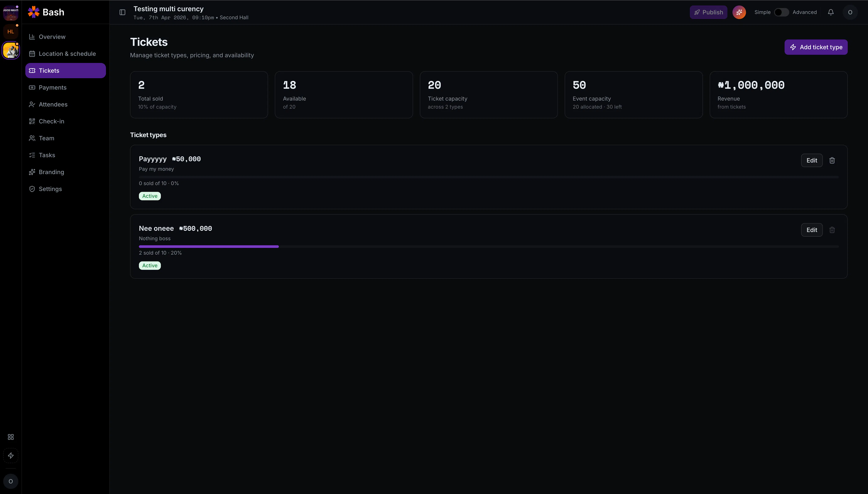Click the Bash logo in sidebar header
Viewport: 868px width, 494px height.
(46, 12)
